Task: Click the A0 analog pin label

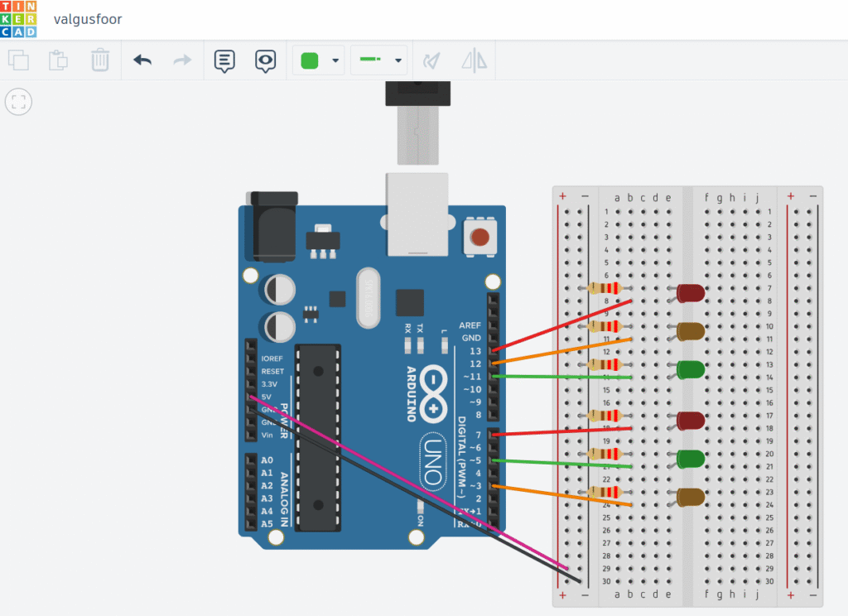Action: 267,460
